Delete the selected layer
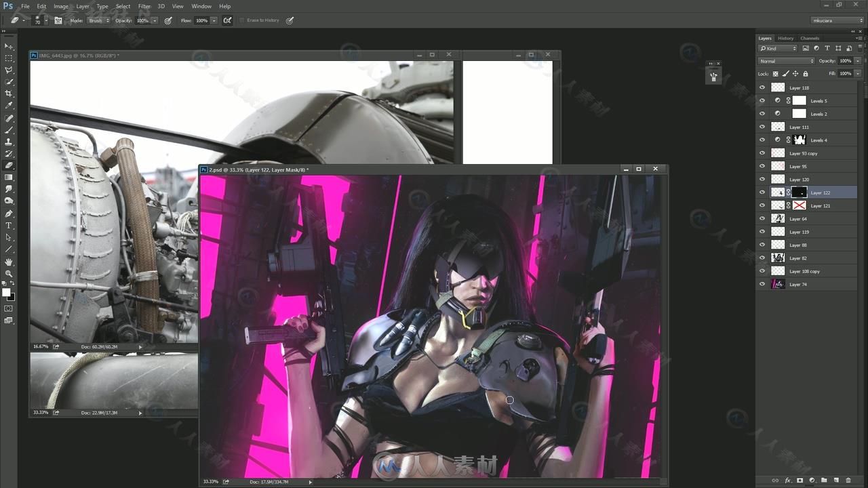This screenshot has height=488, width=868. (x=848, y=481)
